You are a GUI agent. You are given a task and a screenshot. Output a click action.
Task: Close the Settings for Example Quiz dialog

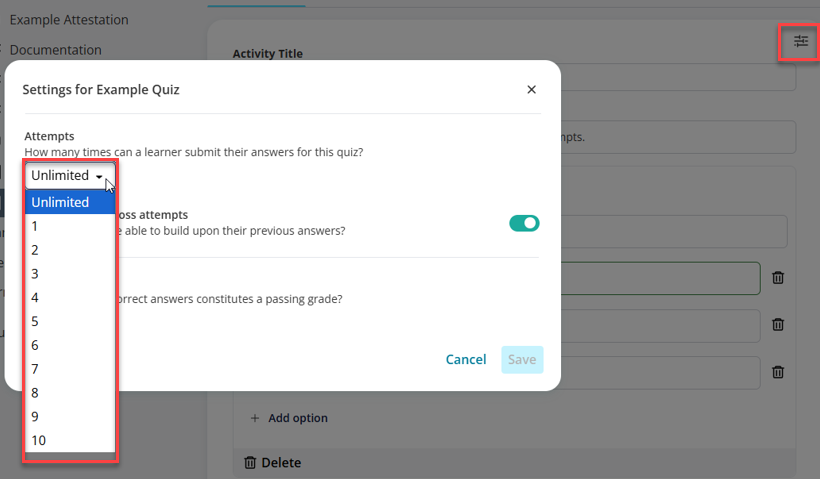(531, 89)
